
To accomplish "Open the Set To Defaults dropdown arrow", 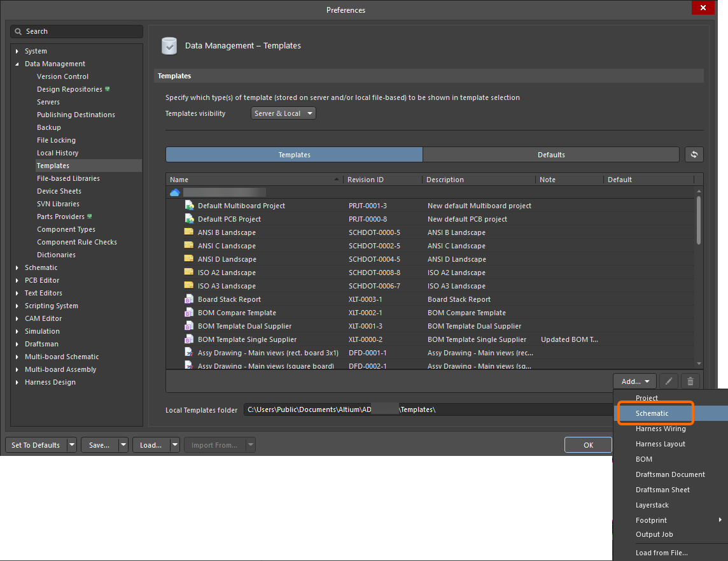I will pos(72,445).
